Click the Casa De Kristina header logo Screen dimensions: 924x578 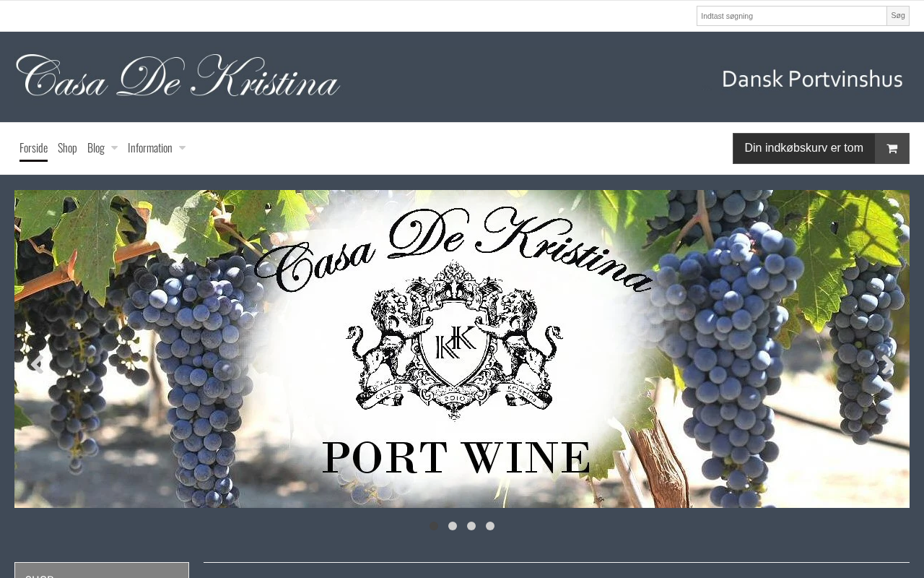point(178,75)
